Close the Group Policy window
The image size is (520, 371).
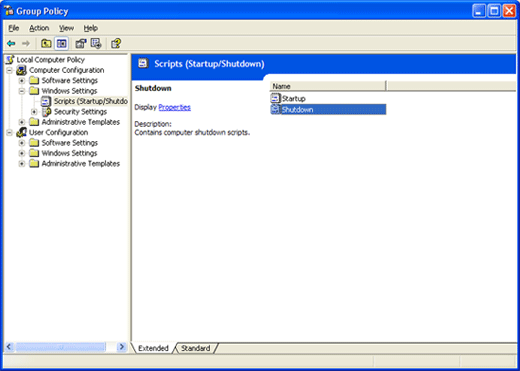[x=509, y=11]
